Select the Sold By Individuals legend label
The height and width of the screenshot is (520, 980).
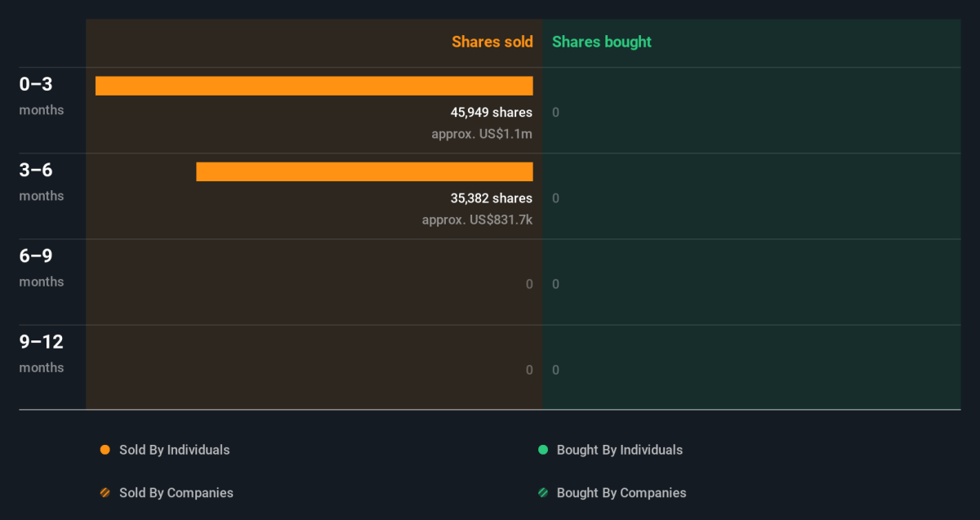(175, 450)
